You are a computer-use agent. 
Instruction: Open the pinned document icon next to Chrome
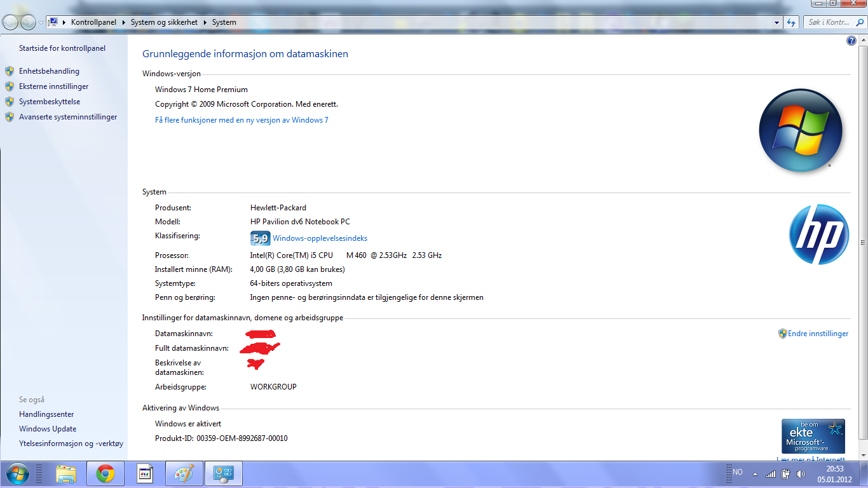pos(146,474)
